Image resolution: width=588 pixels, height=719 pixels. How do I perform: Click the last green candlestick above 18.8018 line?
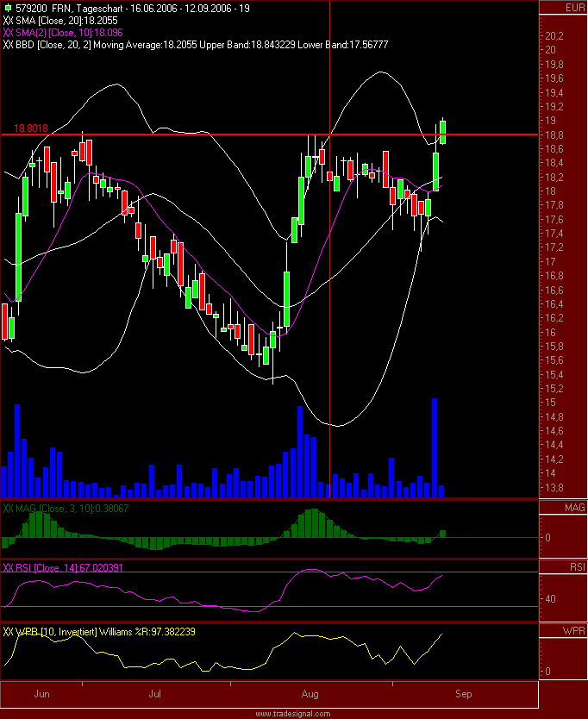442,133
